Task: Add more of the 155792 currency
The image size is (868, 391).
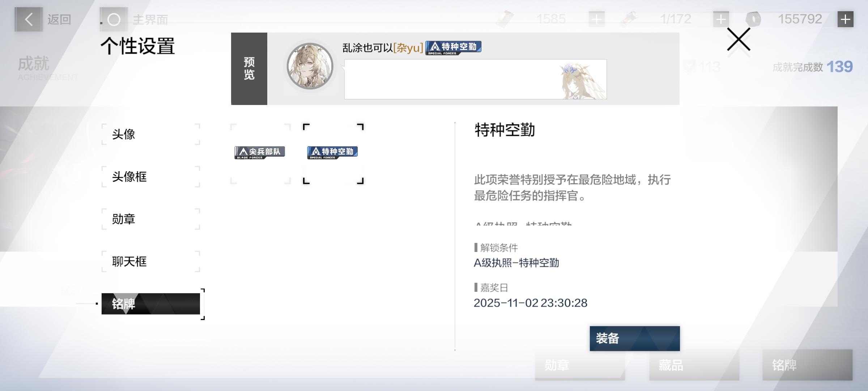Action: tap(845, 19)
